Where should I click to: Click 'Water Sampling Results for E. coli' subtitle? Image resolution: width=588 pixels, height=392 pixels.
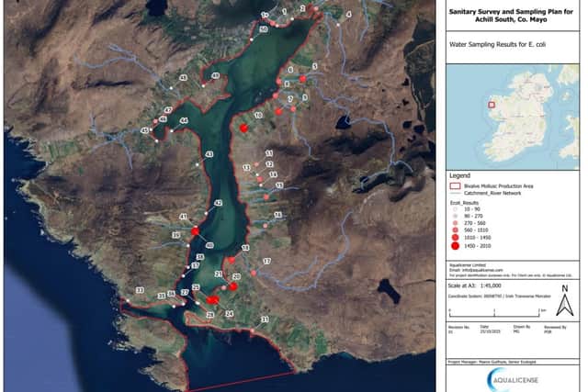pos(497,44)
